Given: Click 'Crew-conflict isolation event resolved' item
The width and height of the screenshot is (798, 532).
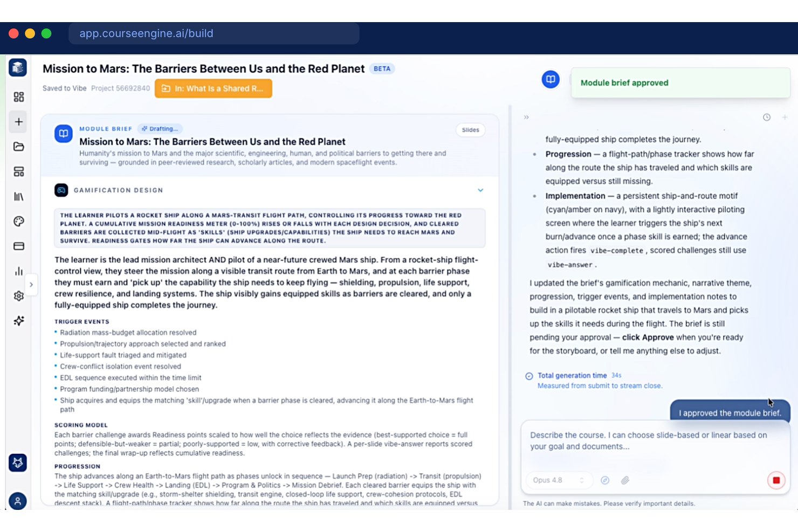Looking at the screenshot, I should 120,367.
